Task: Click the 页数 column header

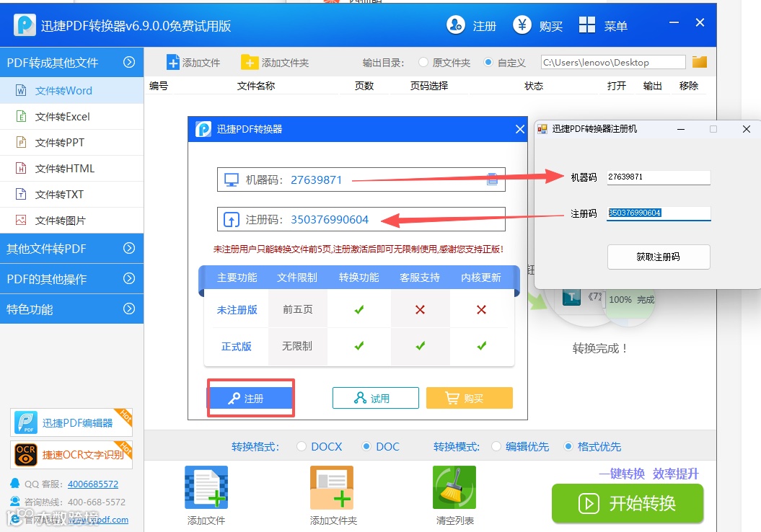Action: (364, 86)
